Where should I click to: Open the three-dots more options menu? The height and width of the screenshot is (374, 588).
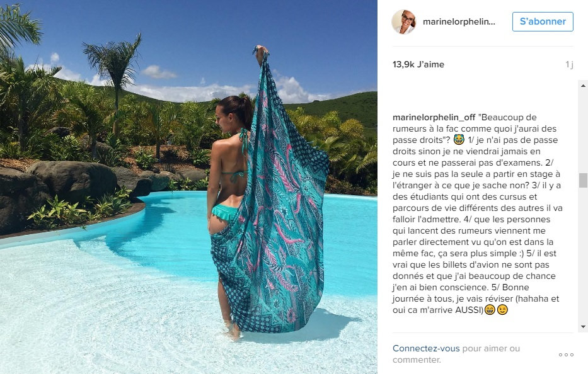[566, 354]
